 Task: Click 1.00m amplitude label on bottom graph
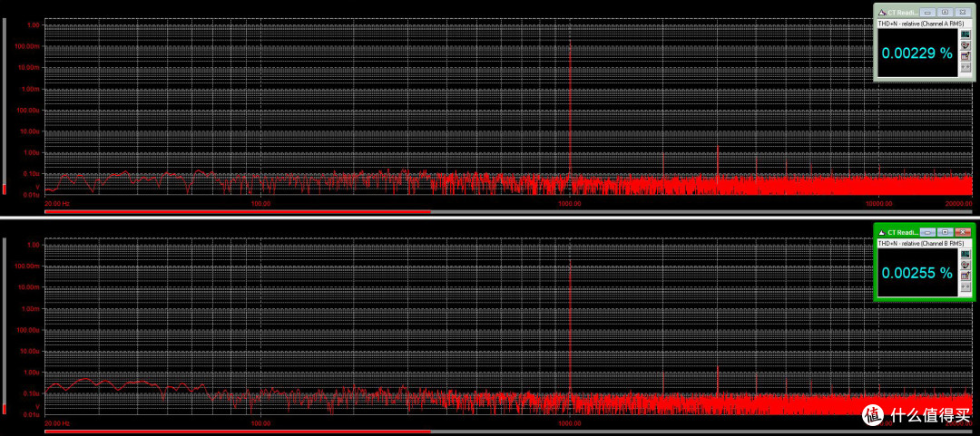(32, 308)
